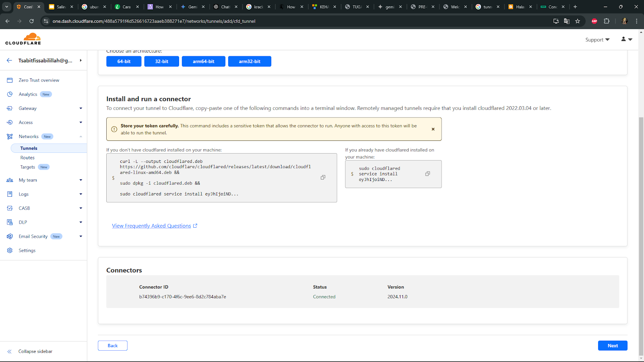Open the browser extensions puzzle icon
Screen dimensions: 644x362
point(607,21)
